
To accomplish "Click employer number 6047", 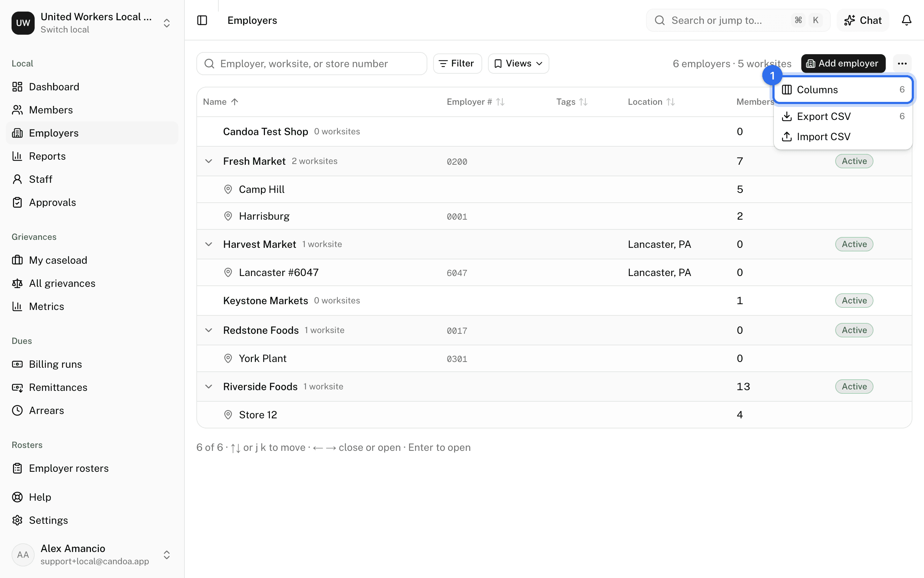I will [457, 273].
